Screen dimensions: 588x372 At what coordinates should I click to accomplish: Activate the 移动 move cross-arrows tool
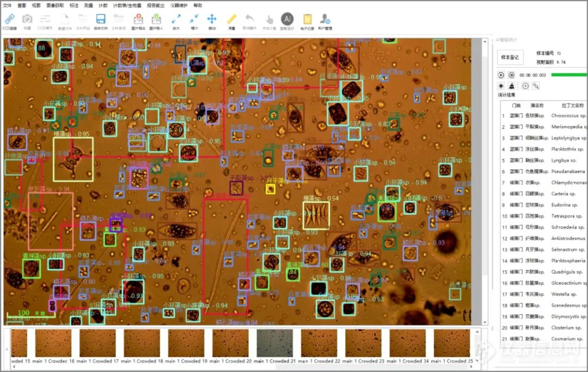212,18
